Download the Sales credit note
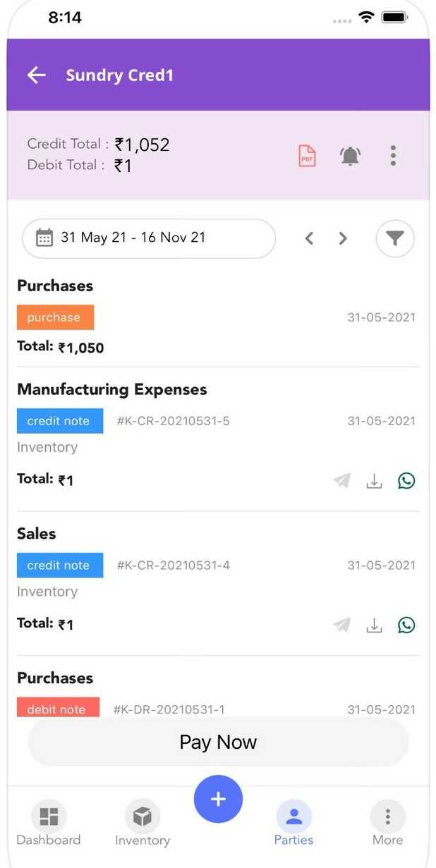This screenshot has width=436, height=868. click(374, 625)
